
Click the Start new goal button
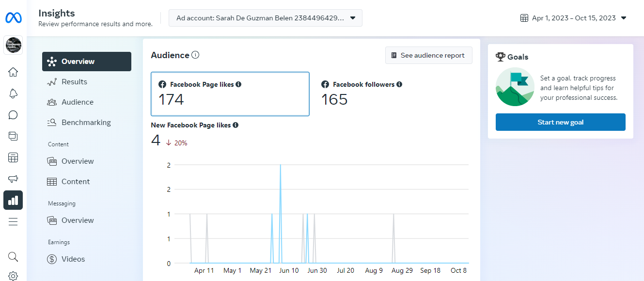point(560,122)
